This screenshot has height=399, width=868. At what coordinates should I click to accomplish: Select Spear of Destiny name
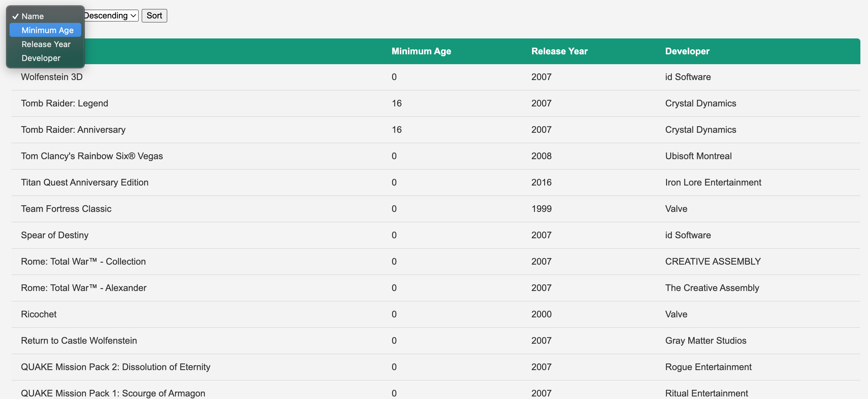coord(55,235)
